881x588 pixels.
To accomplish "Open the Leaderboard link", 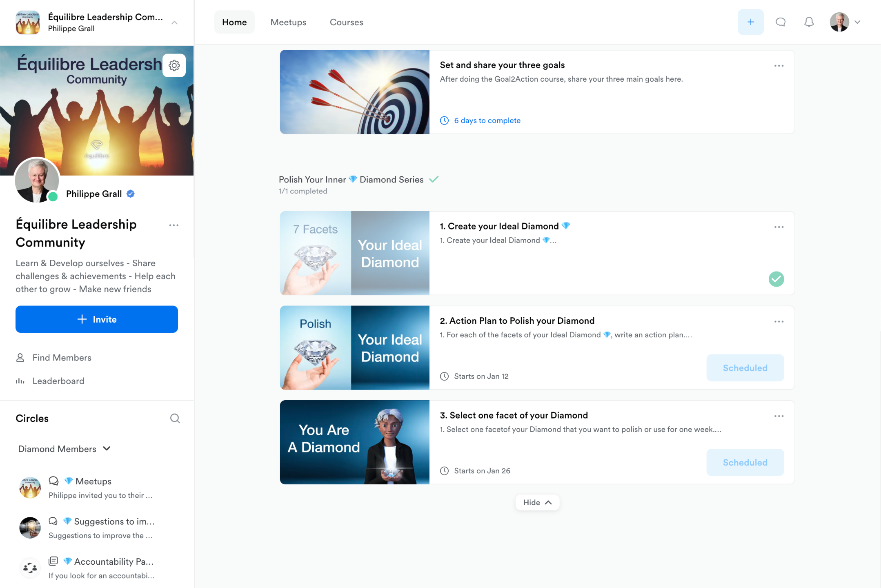I will tap(58, 381).
